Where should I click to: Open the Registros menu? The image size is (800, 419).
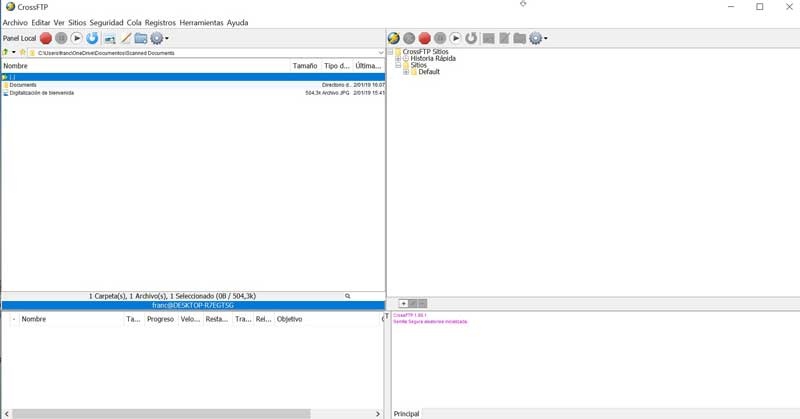(x=160, y=23)
